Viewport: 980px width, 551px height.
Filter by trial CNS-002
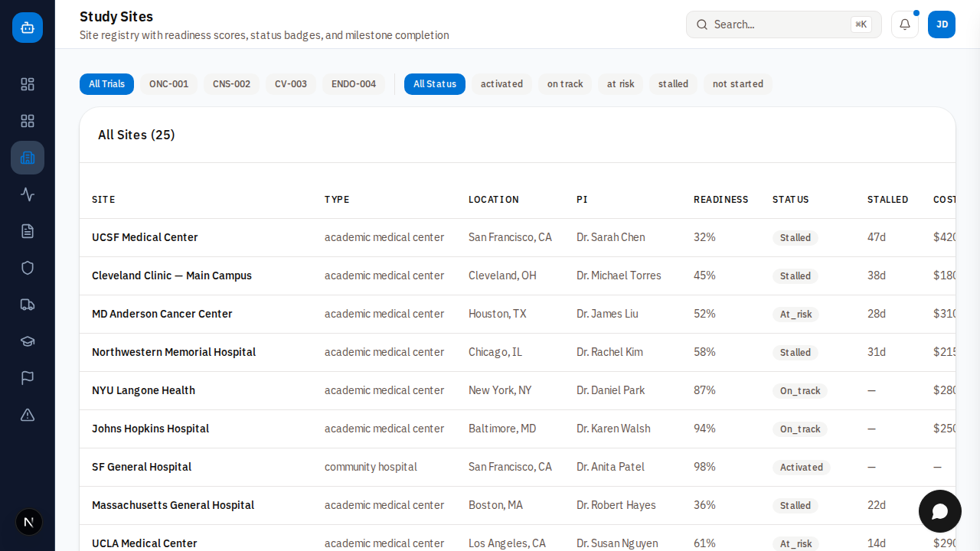point(231,84)
